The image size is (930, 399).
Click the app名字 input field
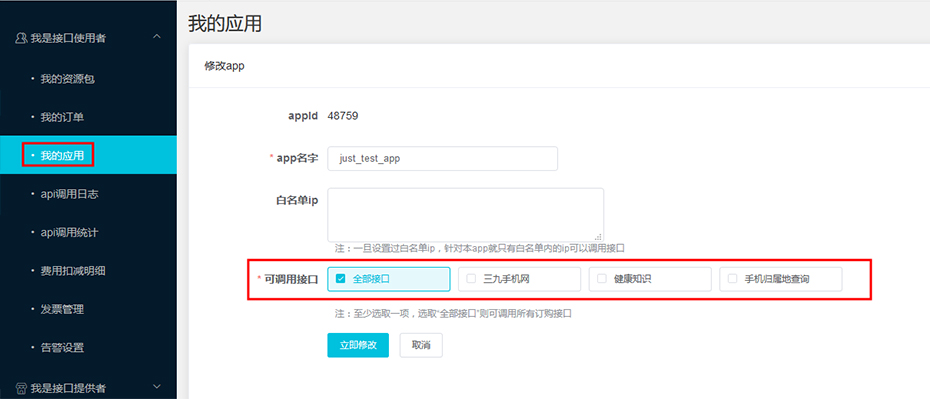(442, 159)
